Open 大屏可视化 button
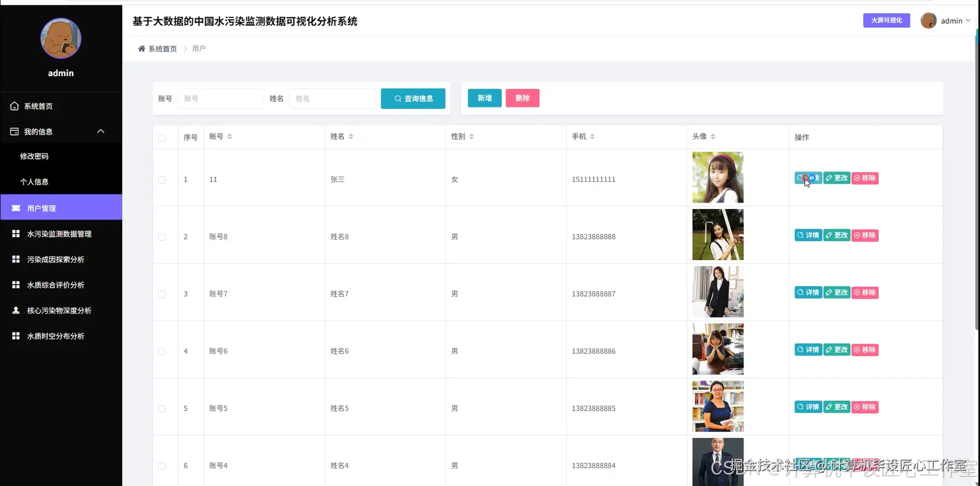Viewport: 980px width, 486px height. 887,21
